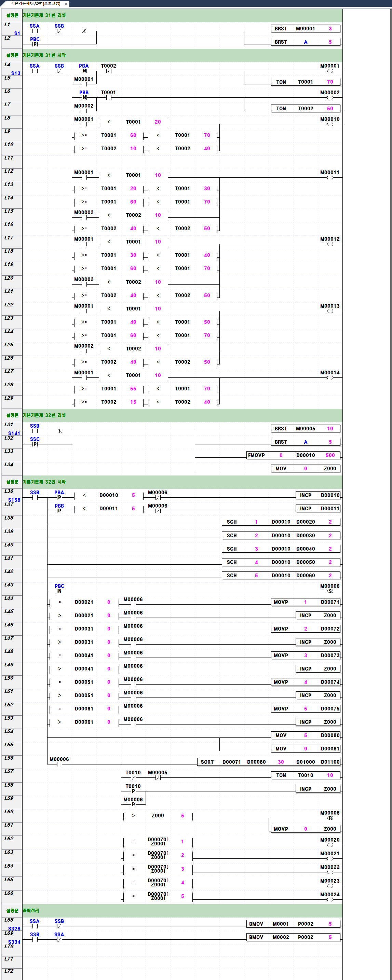
Task: Select the M00024 output coil
Action: (329, 899)
